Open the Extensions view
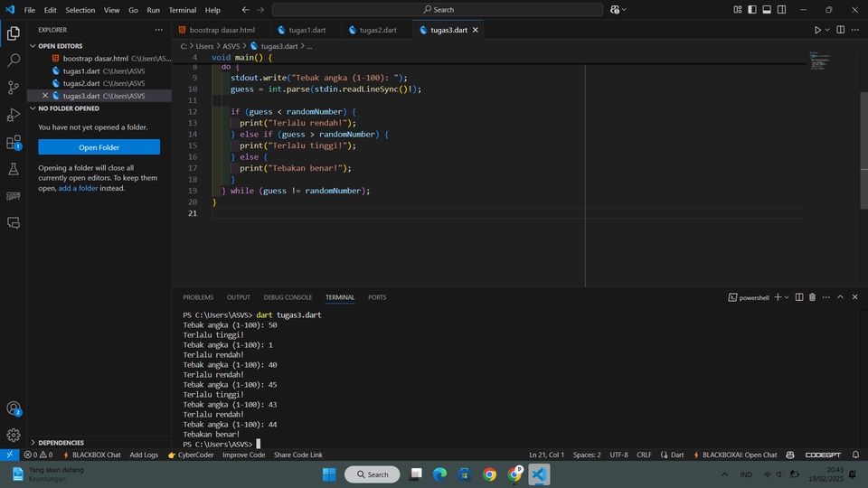Viewport: 868px width, 488px height. [x=14, y=142]
